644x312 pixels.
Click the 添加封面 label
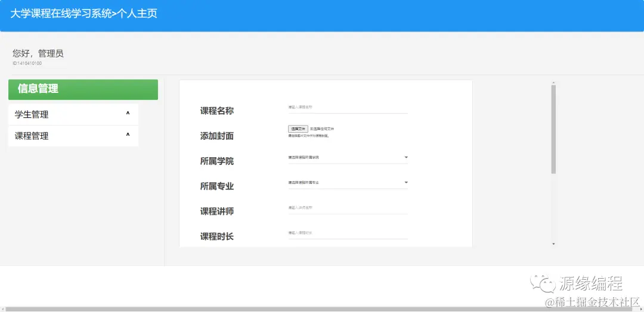coord(217,136)
